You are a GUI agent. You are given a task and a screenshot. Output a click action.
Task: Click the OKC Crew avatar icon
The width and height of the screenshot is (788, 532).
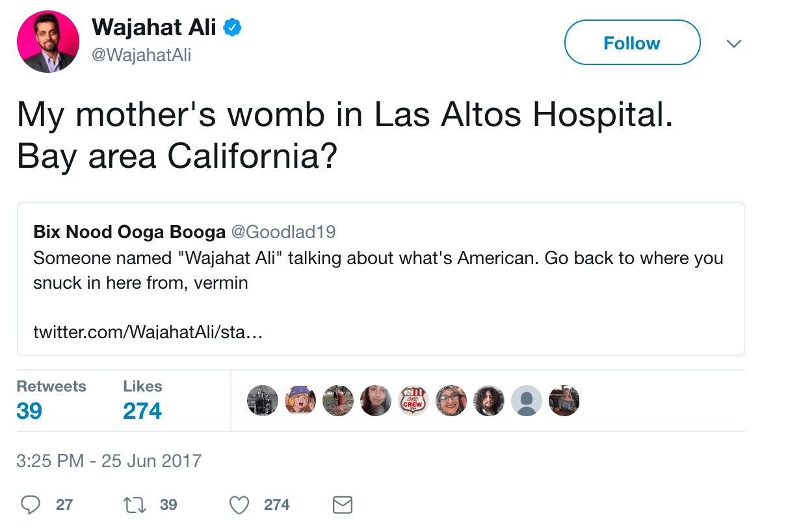pos(414,401)
